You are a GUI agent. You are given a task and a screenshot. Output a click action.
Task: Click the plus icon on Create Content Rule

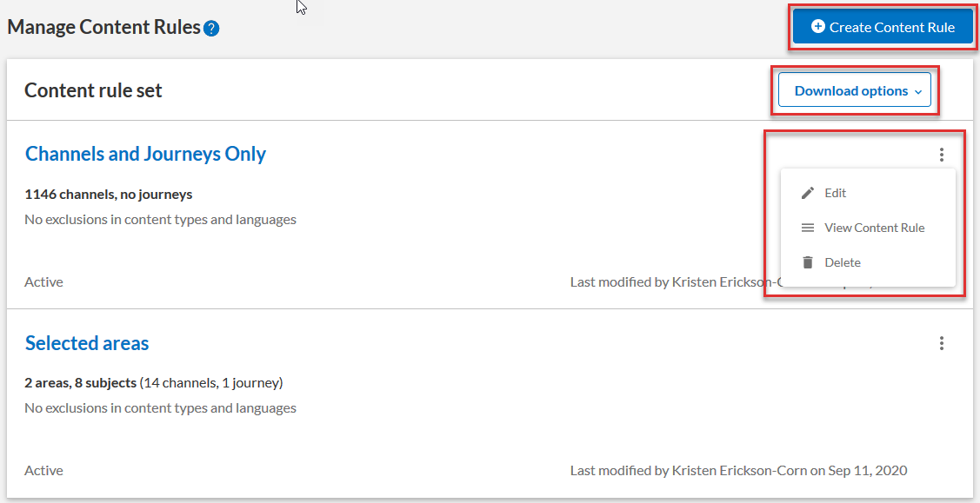817,27
